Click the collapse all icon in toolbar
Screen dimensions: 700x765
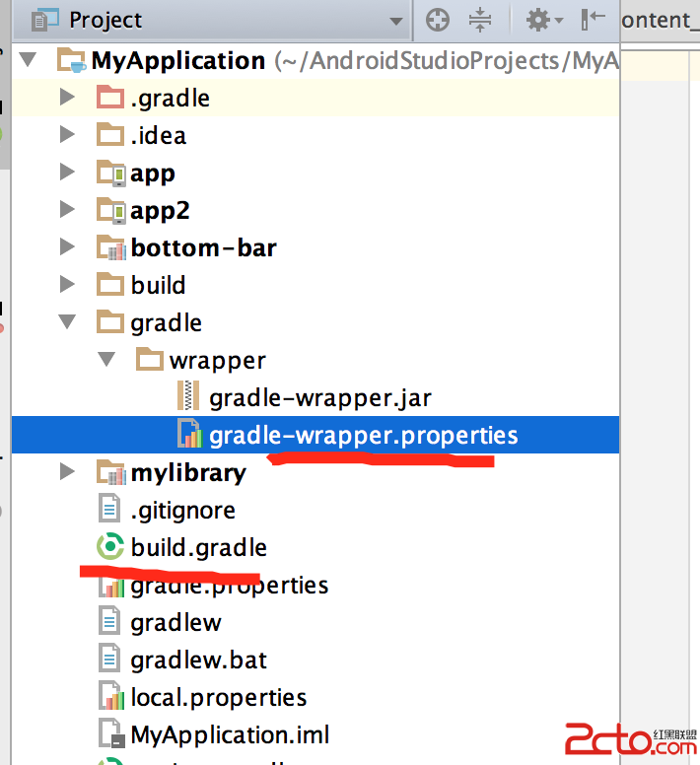(x=480, y=20)
